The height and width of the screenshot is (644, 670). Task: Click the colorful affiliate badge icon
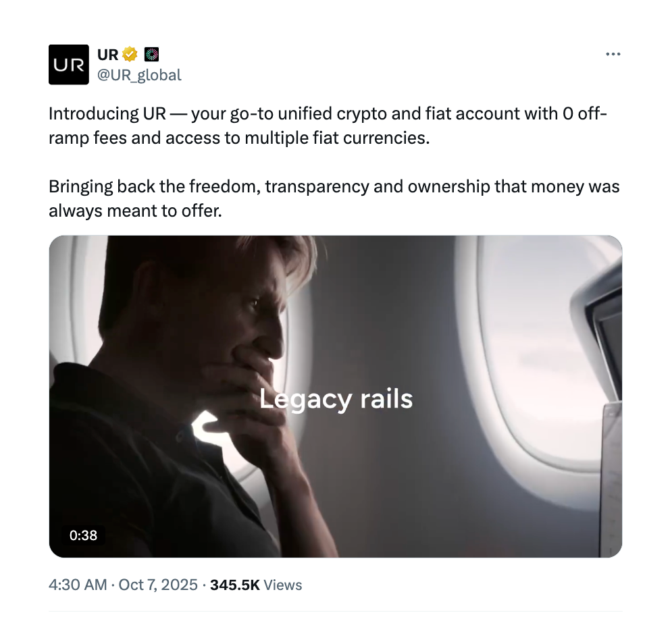(x=152, y=55)
